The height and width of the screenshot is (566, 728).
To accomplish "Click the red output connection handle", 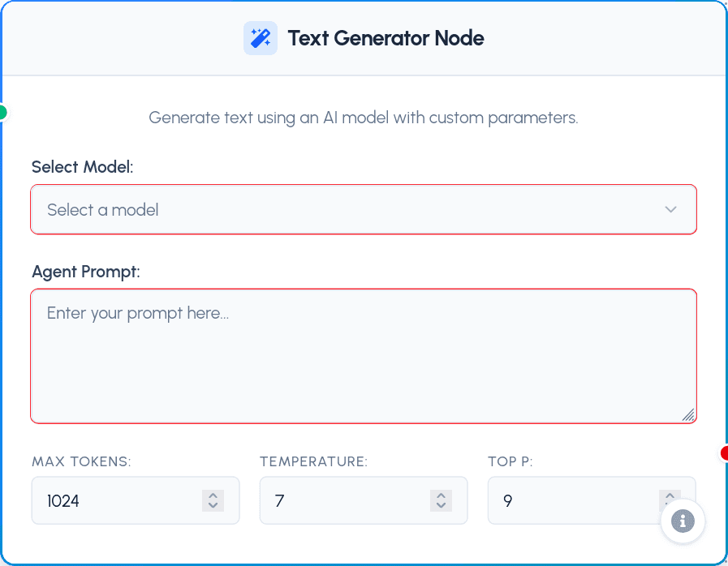I will pos(725,454).
